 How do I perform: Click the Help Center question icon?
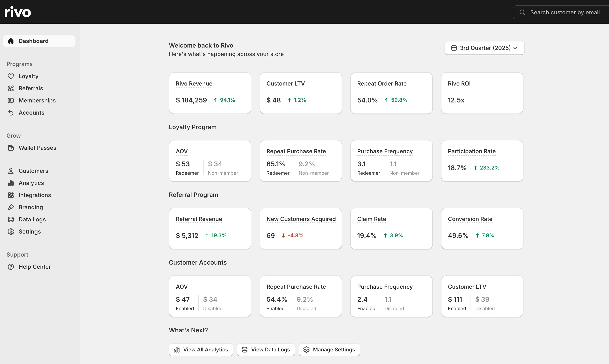[x=11, y=267]
